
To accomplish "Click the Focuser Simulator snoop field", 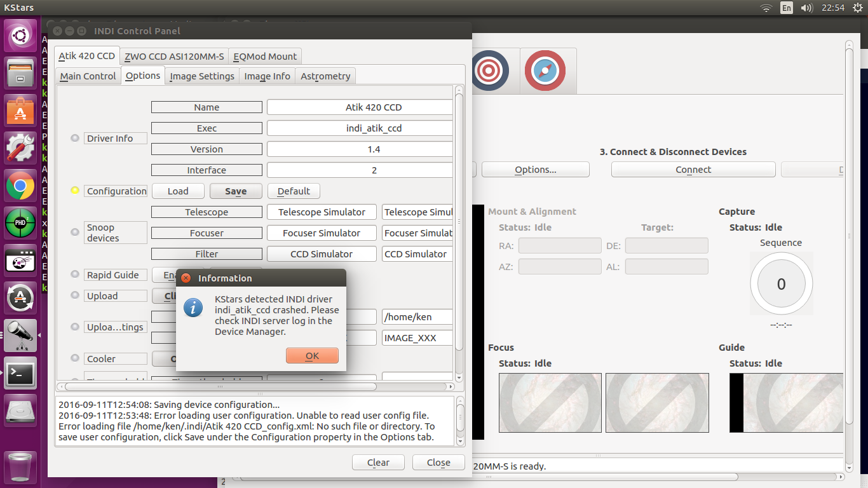I will point(322,233).
